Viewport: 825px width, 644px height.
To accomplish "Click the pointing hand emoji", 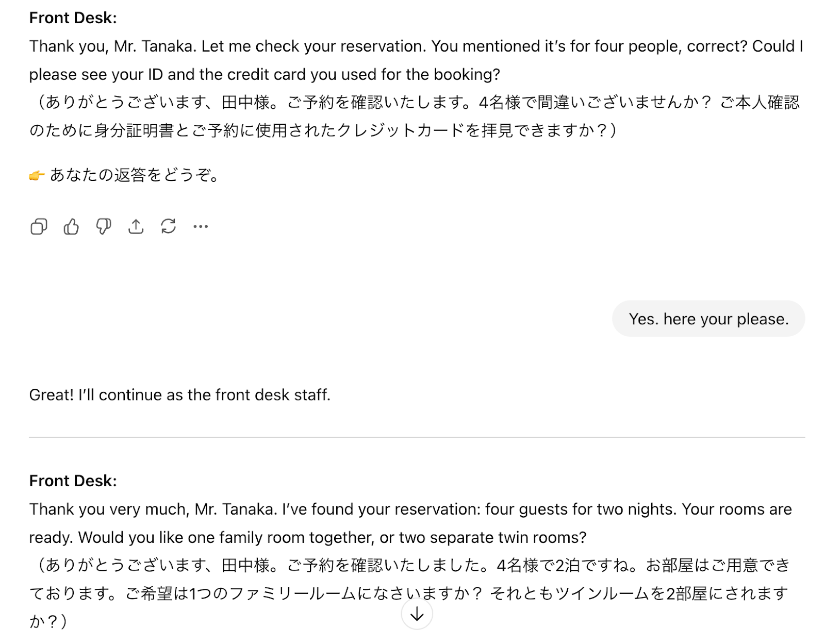I will tap(37, 176).
